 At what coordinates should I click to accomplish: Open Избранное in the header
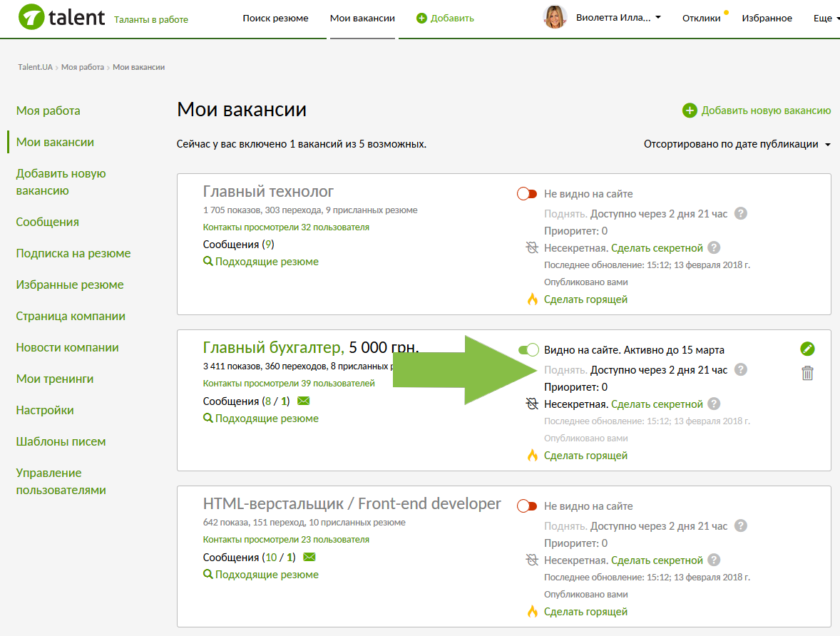click(x=767, y=19)
